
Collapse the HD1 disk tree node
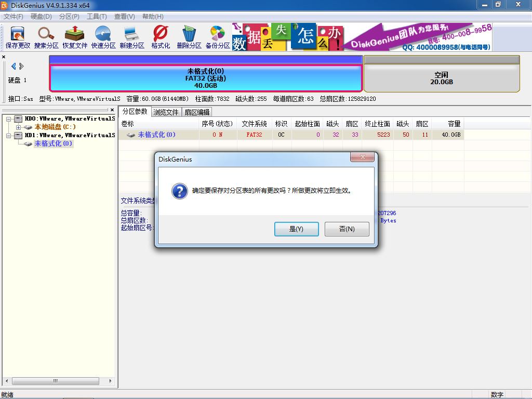[9, 136]
